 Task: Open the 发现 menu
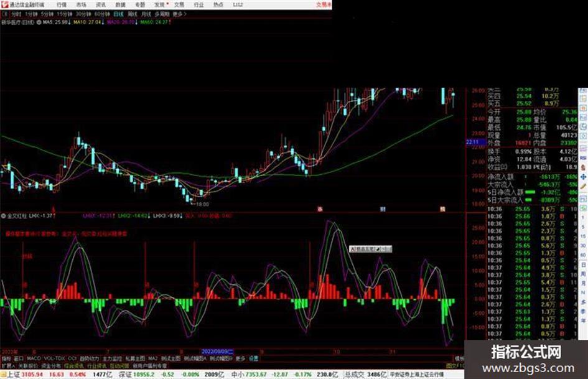pos(160,5)
